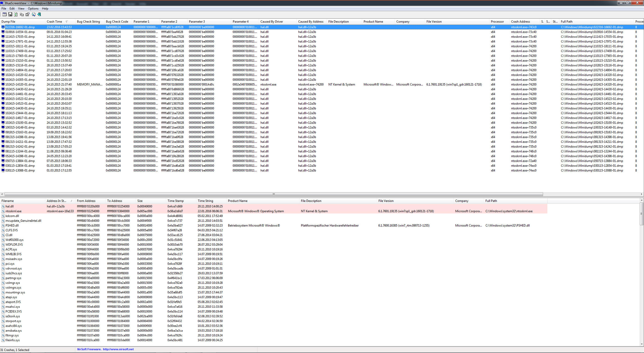Image resolution: width=644 pixels, height=353 pixels.
Task: Open the File menu
Action: click(x=4, y=8)
